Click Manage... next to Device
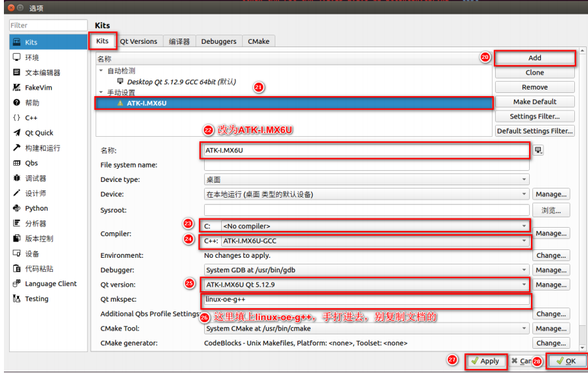Image resolution: width=588 pixels, height=373 pixels. click(551, 194)
